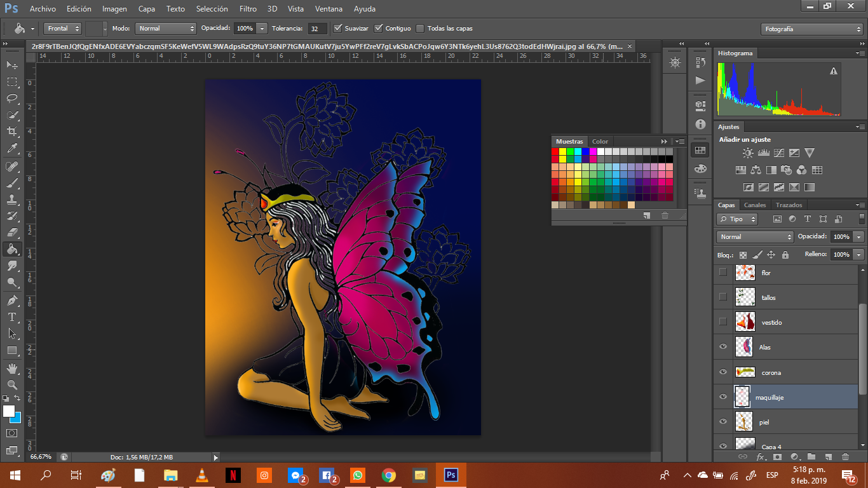Click the delete layer trash icon

pyautogui.click(x=845, y=456)
